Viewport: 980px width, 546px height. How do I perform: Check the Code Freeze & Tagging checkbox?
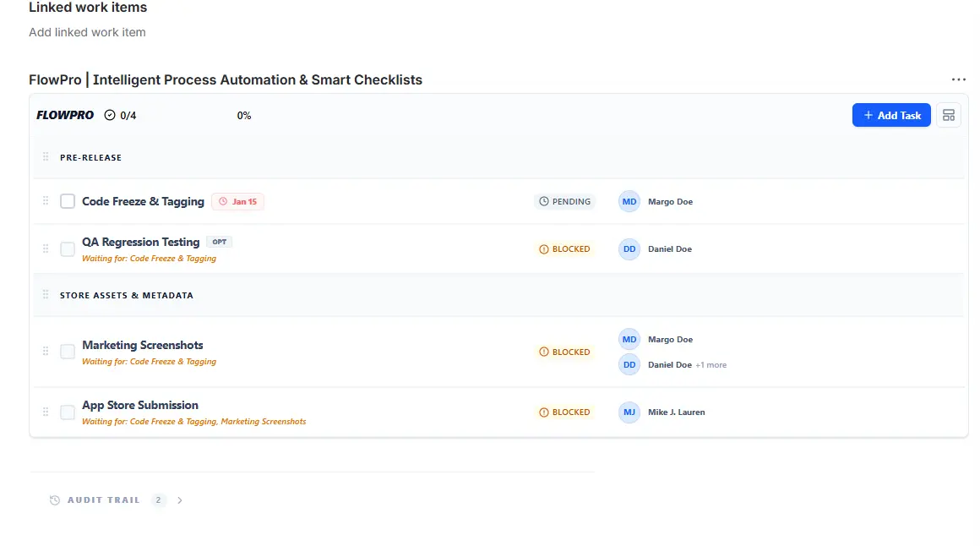[x=68, y=201]
